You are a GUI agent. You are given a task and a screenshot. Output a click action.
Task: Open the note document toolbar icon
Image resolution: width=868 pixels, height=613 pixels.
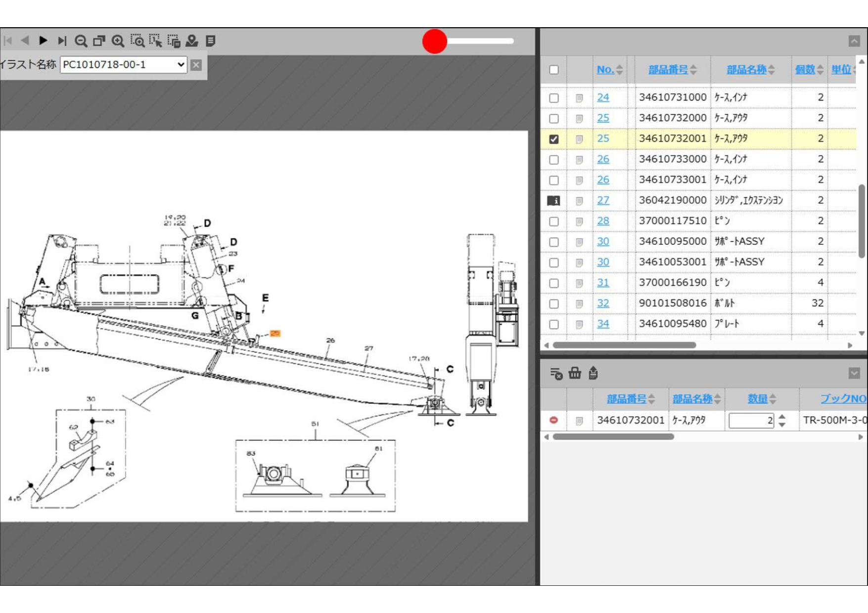[x=211, y=41]
